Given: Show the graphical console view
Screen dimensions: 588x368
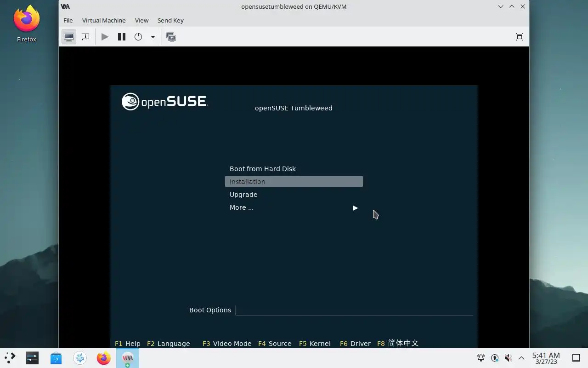Looking at the screenshot, I should click(x=69, y=37).
